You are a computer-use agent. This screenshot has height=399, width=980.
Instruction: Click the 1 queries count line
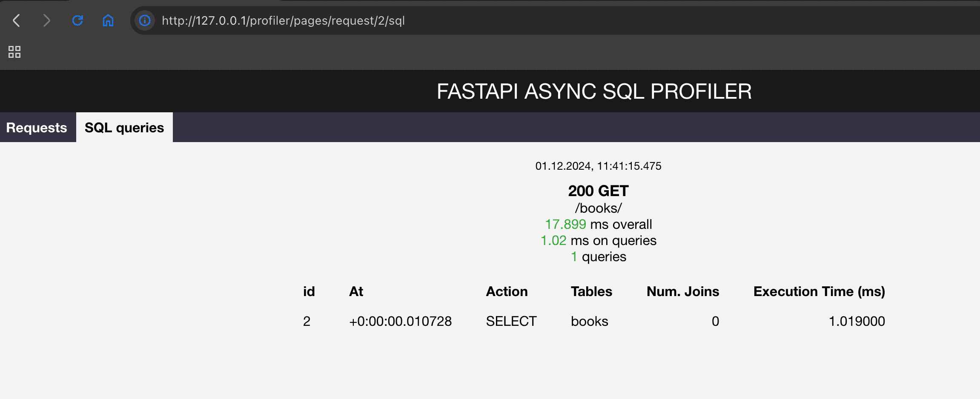tap(598, 256)
